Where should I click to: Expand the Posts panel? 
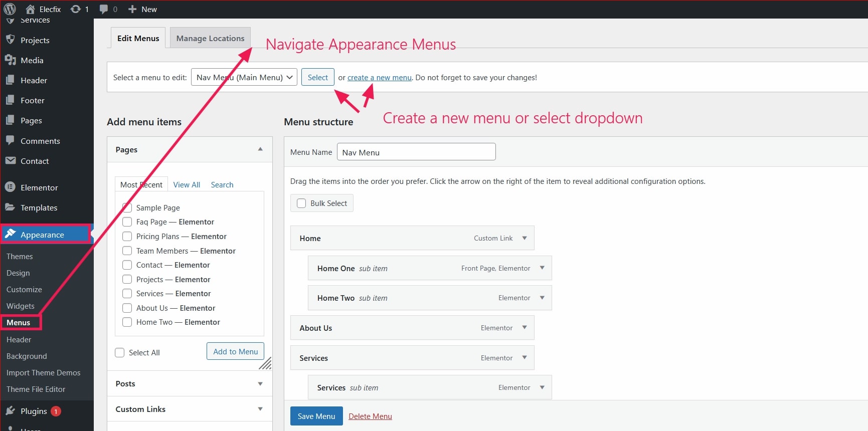pos(260,383)
